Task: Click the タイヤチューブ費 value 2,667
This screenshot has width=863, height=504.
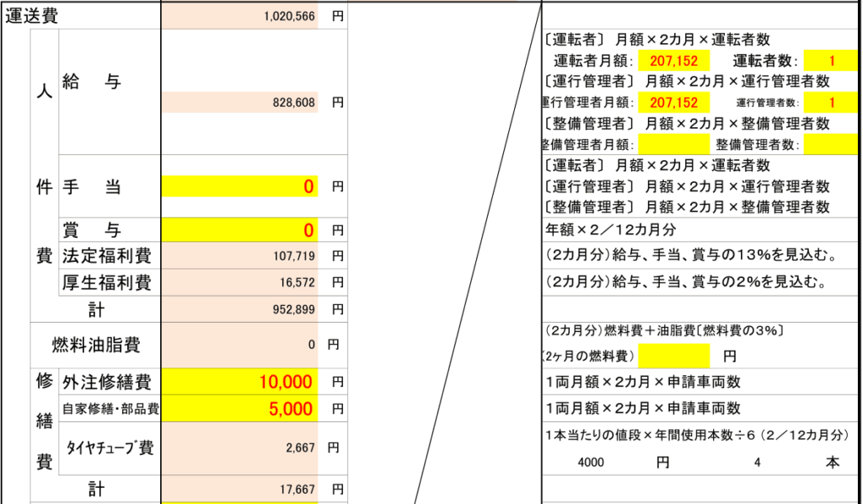Action: [x=301, y=448]
